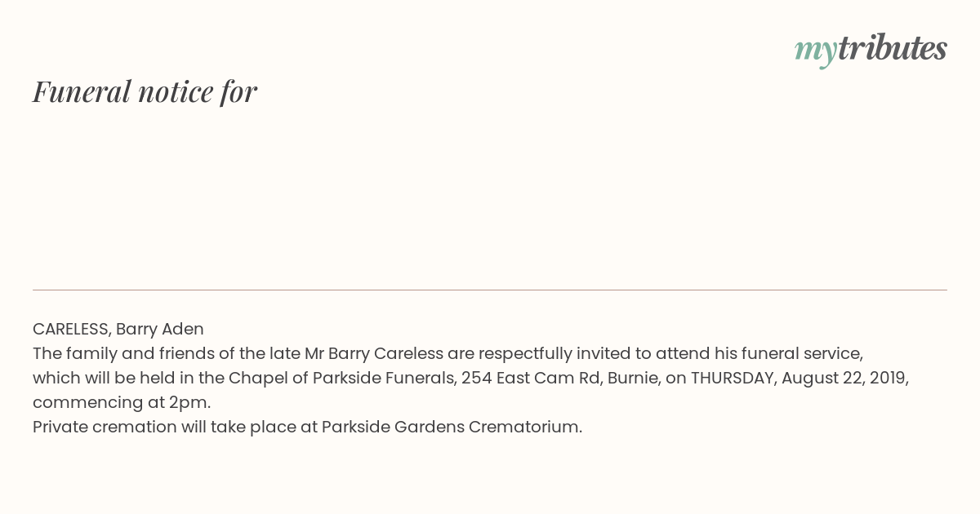Click the word "Funeral" in the heading
The image size is (980, 514).
pyautogui.click(x=82, y=91)
